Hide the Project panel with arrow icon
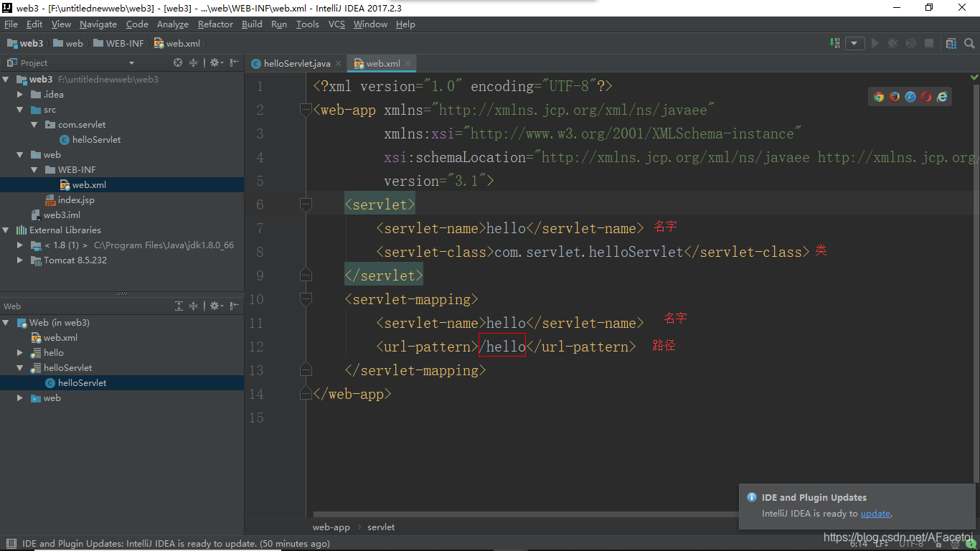The height and width of the screenshot is (551, 980). [x=235, y=63]
